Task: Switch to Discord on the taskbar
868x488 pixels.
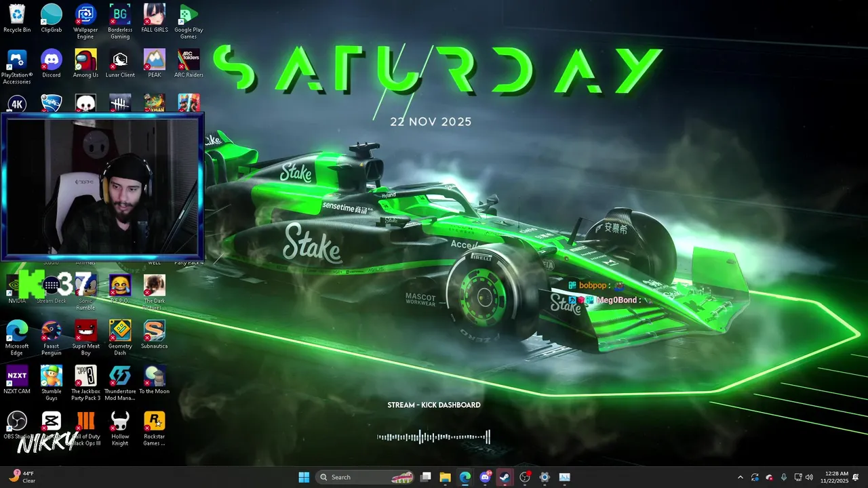Action: (486, 477)
